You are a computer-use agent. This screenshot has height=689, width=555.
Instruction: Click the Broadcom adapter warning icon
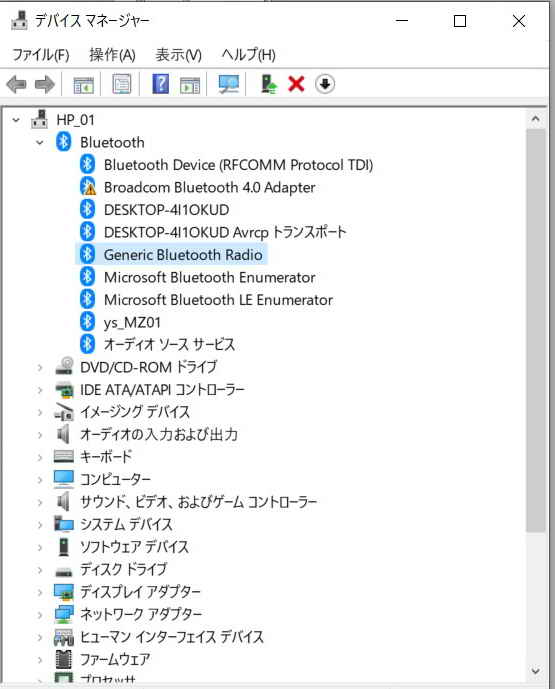click(x=88, y=187)
